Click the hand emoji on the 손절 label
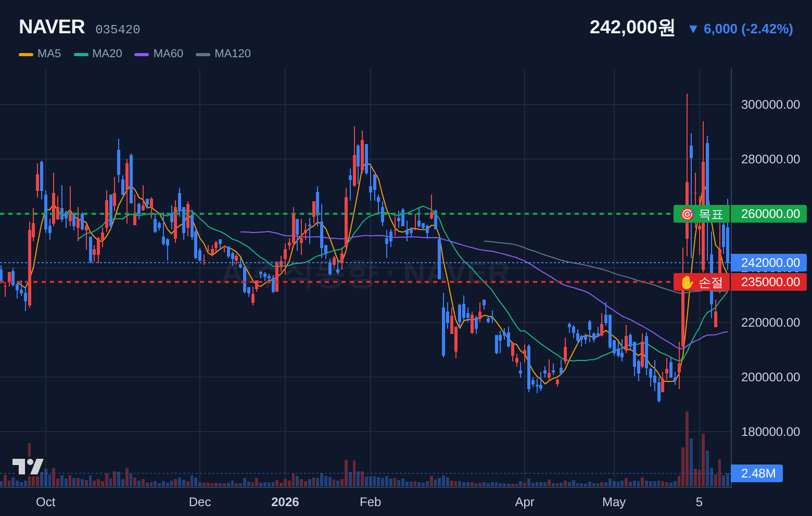 (687, 282)
